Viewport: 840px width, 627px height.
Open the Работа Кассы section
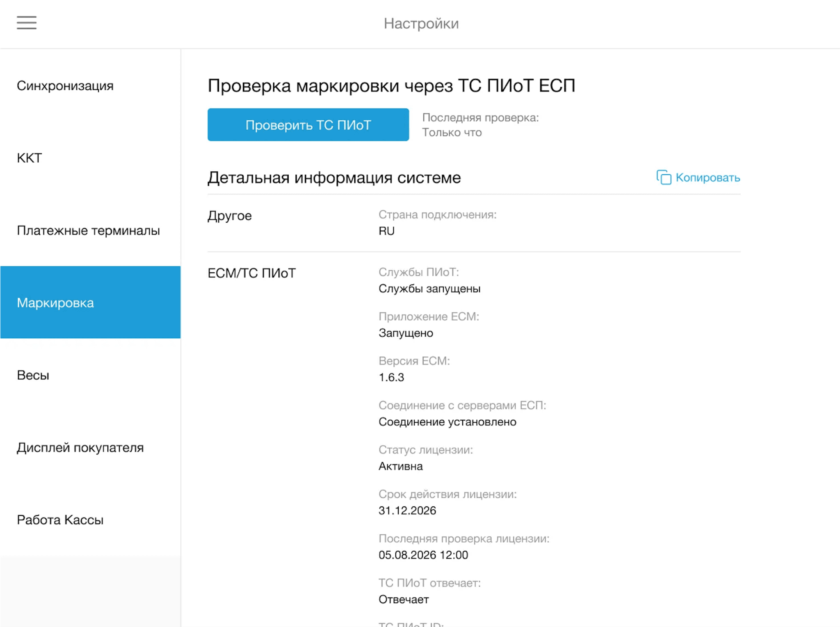tap(90, 520)
